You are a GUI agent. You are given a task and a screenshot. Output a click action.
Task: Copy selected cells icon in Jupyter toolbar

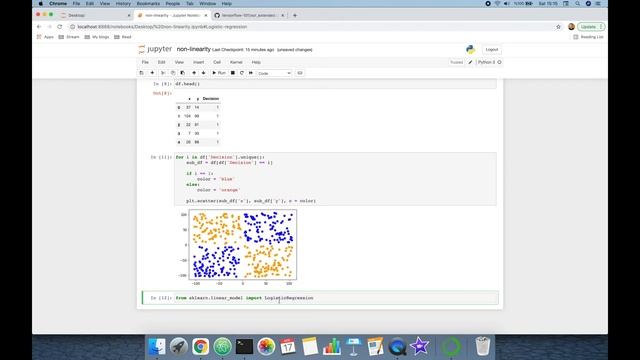click(173, 73)
